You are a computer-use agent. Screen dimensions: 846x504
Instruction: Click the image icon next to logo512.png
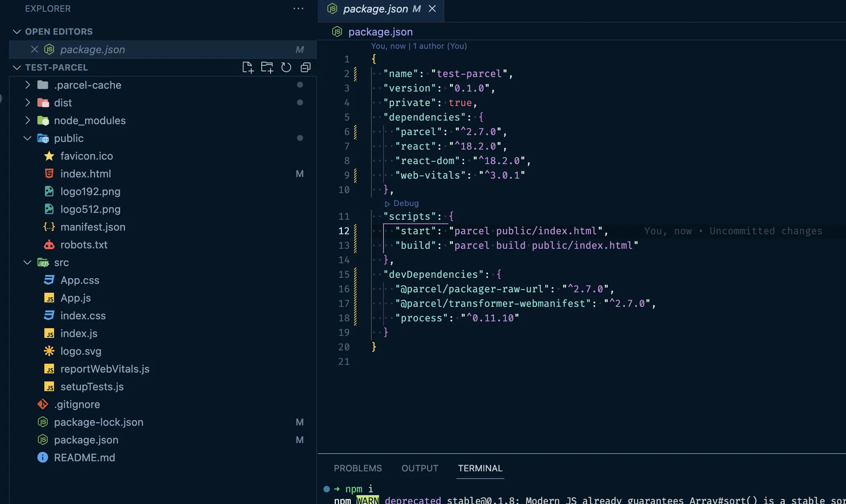pyautogui.click(x=49, y=209)
